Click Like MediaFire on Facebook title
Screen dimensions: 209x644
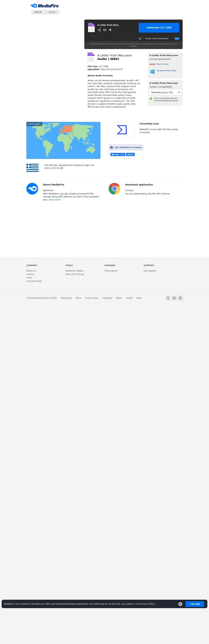click(x=129, y=147)
